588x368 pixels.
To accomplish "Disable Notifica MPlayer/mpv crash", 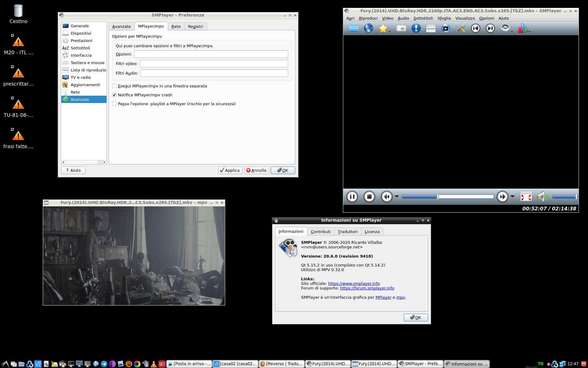I will tap(114, 95).
